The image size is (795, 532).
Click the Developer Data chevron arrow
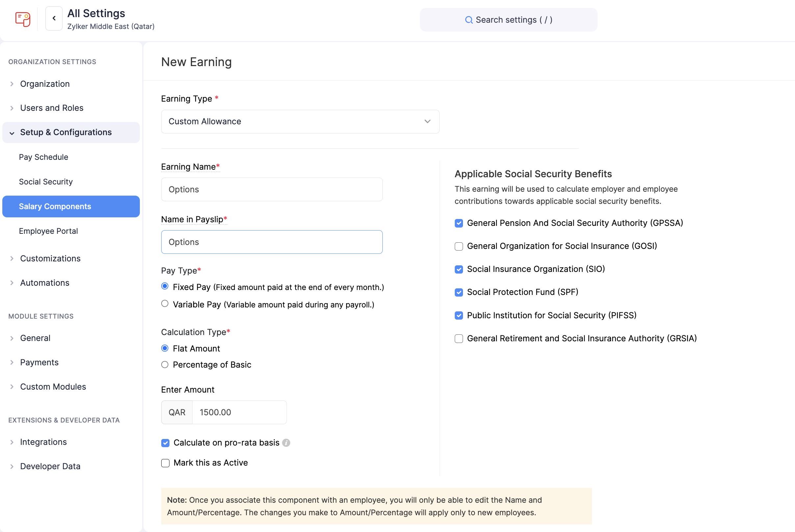click(x=12, y=467)
